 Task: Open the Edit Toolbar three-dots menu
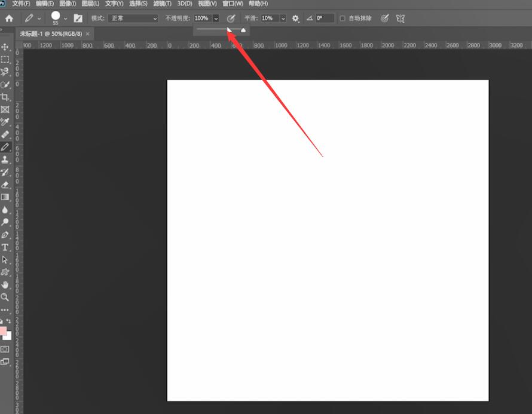tap(5, 310)
